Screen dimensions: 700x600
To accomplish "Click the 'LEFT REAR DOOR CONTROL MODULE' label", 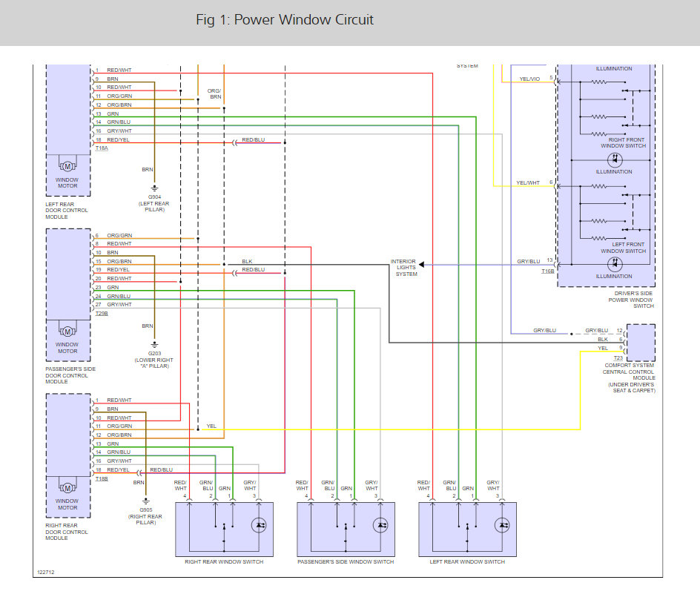I will pos(67,211).
